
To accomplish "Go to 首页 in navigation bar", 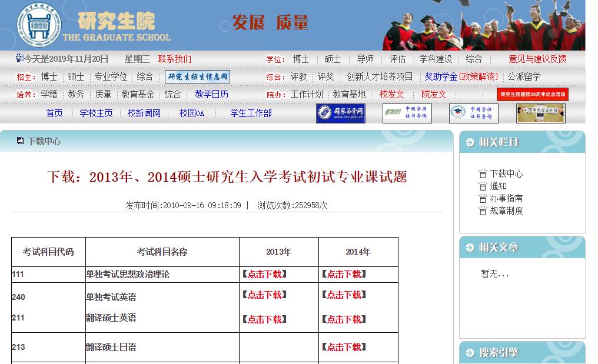I will click(55, 113).
